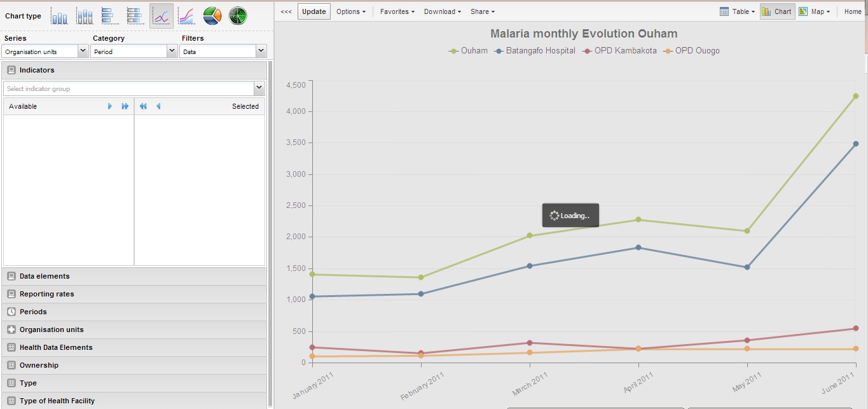868x409 pixels.
Task: Toggle OPD Kambakota legend entry
Action: [620, 51]
